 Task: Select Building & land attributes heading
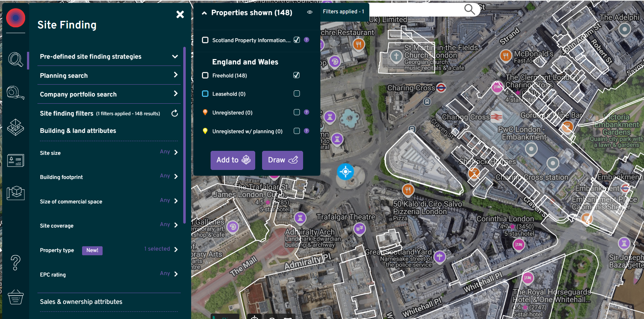[78, 131]
